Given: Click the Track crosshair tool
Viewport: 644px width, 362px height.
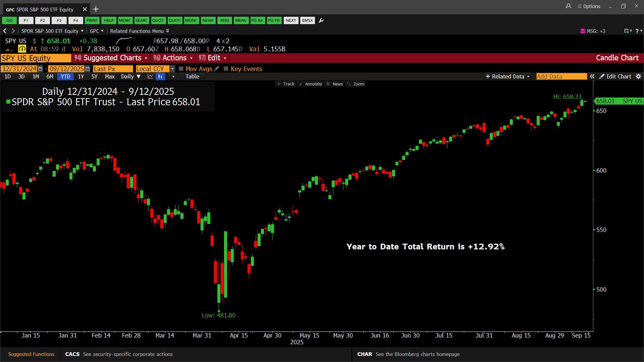Looking at the screenshot, I should point(286,84).
